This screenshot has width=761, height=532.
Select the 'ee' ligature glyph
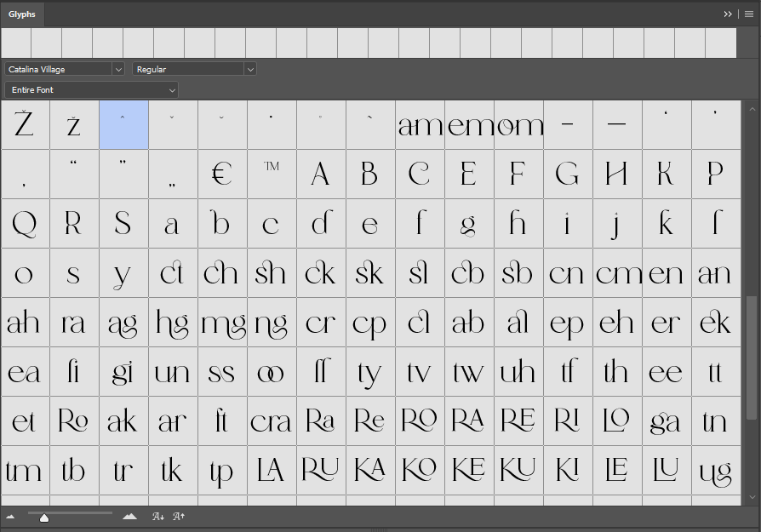coord(667,372)
